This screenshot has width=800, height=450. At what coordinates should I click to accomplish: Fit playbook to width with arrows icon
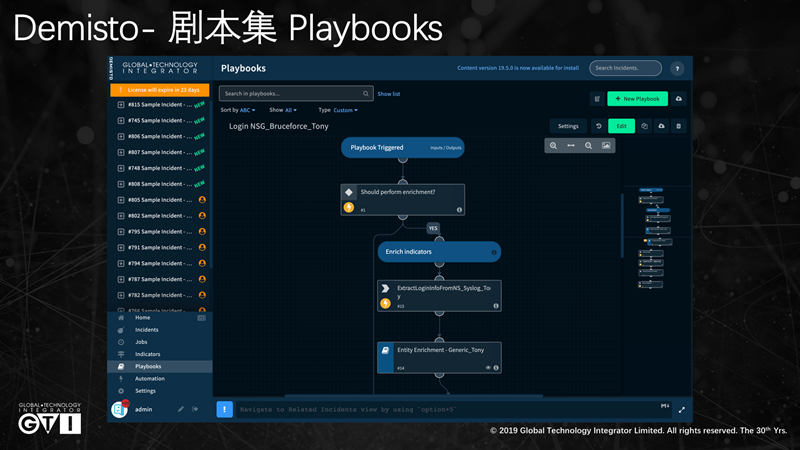(x=571, y=146)
